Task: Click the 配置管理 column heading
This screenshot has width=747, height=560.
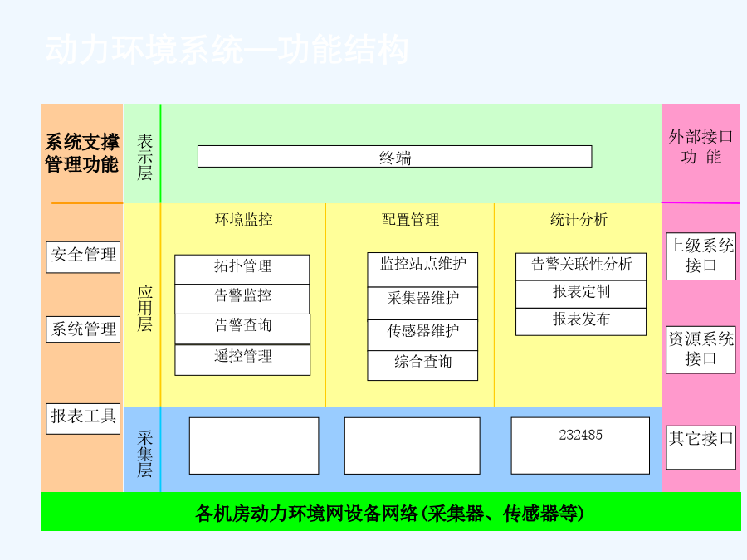Action: (410, 220)
